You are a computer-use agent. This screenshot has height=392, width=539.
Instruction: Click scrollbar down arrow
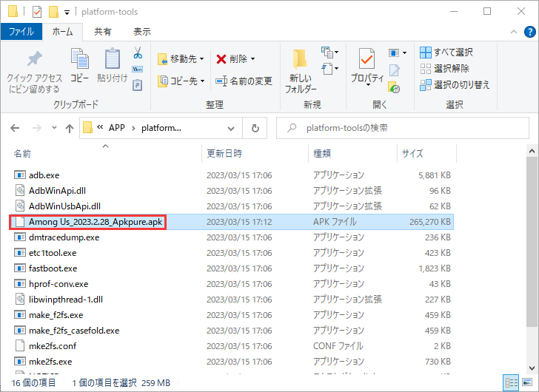[x=532, y=368]
